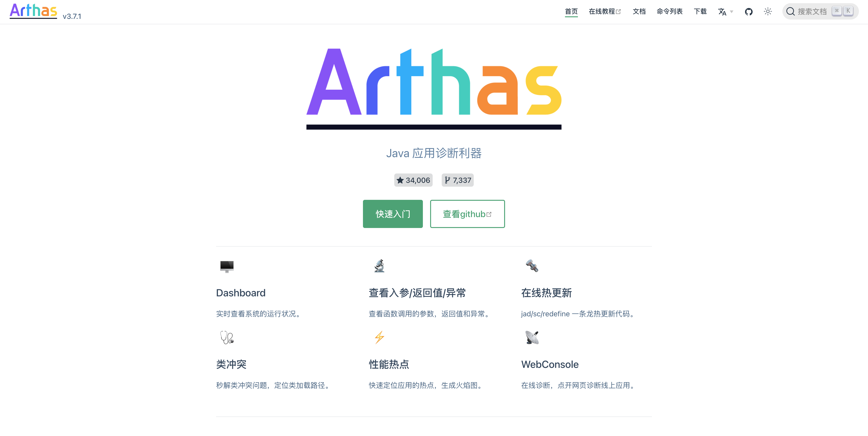Open the 文档 menu item

(639, 12)
